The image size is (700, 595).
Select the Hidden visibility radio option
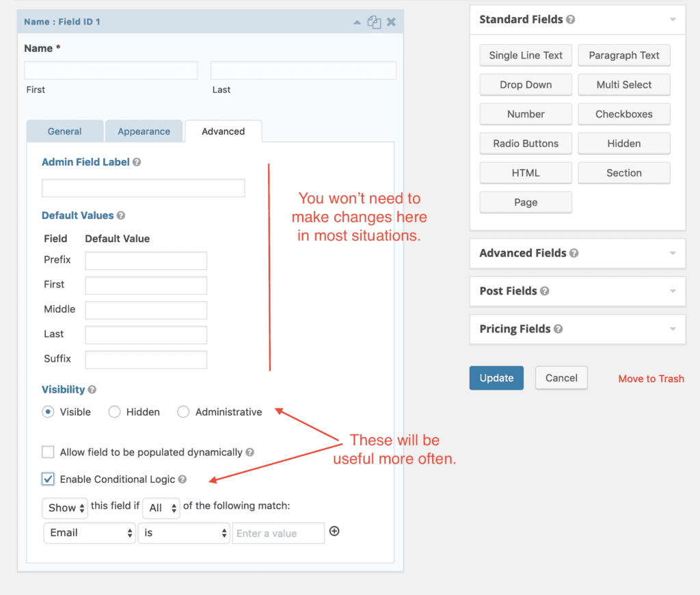click(x=114, y=412)
